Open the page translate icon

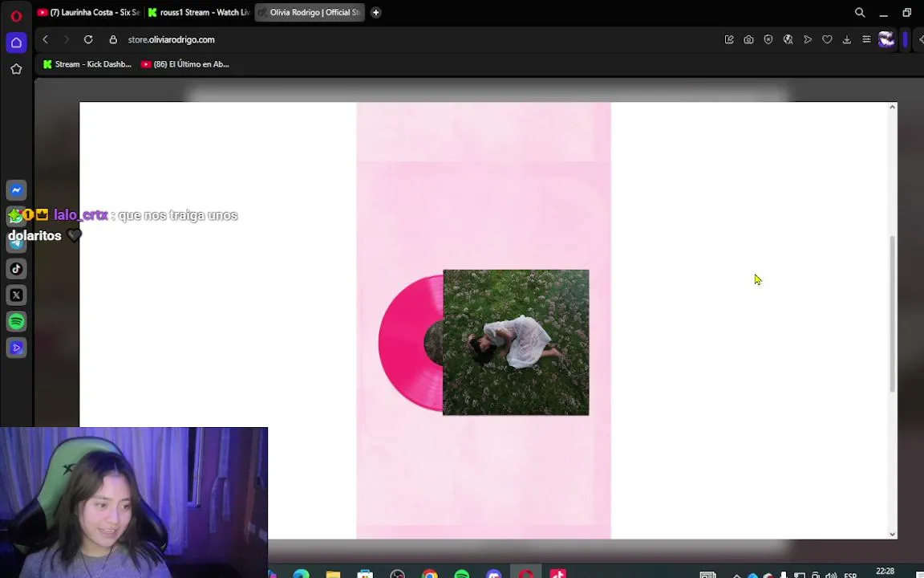click(x=788, y=39)
